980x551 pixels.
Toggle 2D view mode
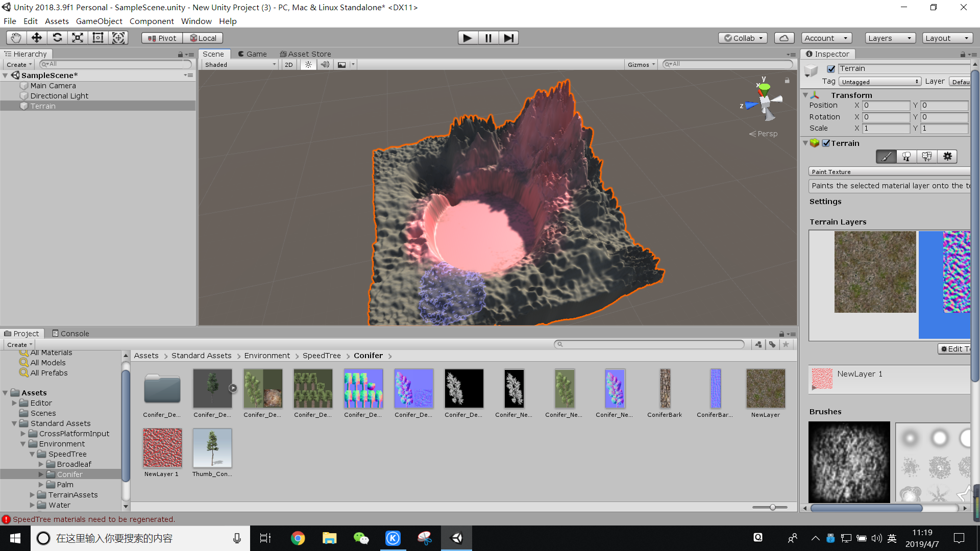pos(289,65)
